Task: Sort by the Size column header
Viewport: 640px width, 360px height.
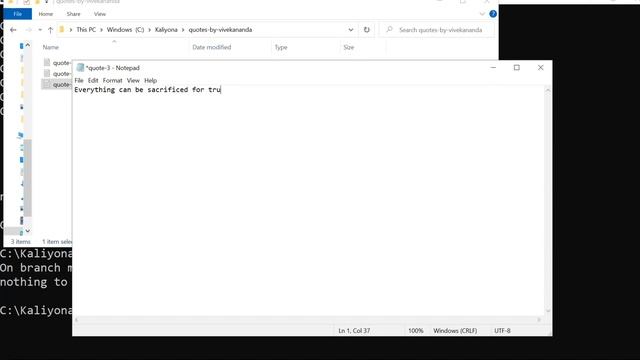Action: (x=349, y=47)
